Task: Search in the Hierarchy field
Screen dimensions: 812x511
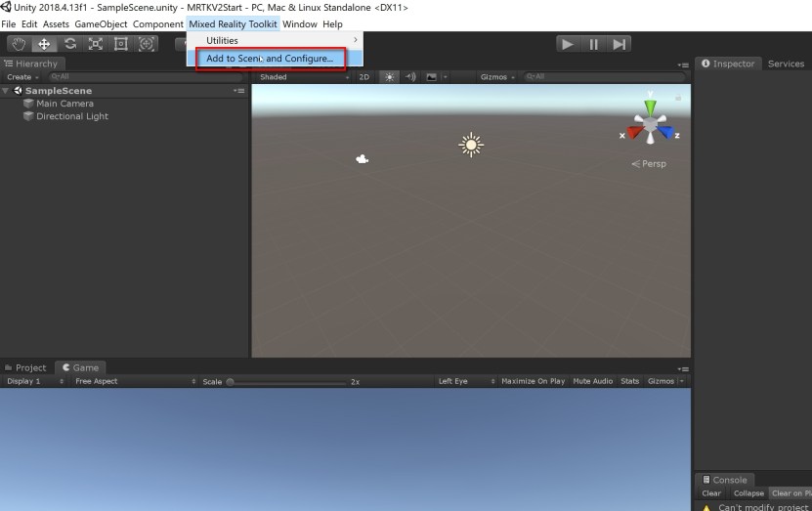Action: (x=146, y=76)
